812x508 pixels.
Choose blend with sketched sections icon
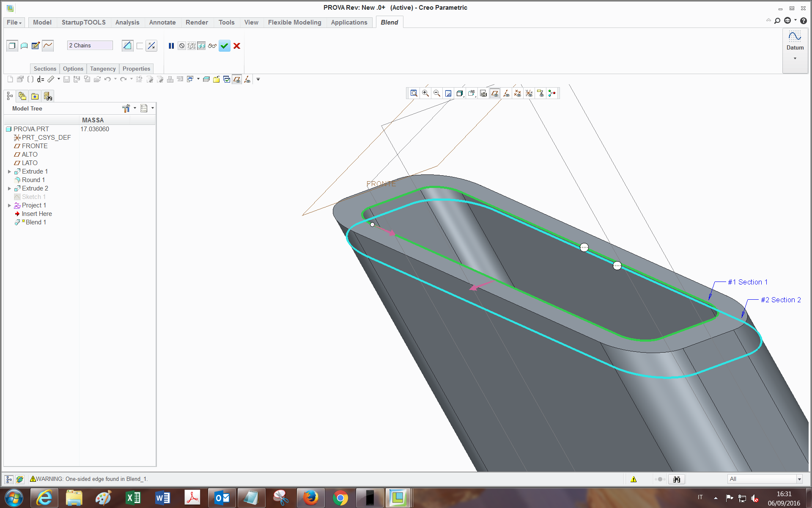[x=36, y=46]
